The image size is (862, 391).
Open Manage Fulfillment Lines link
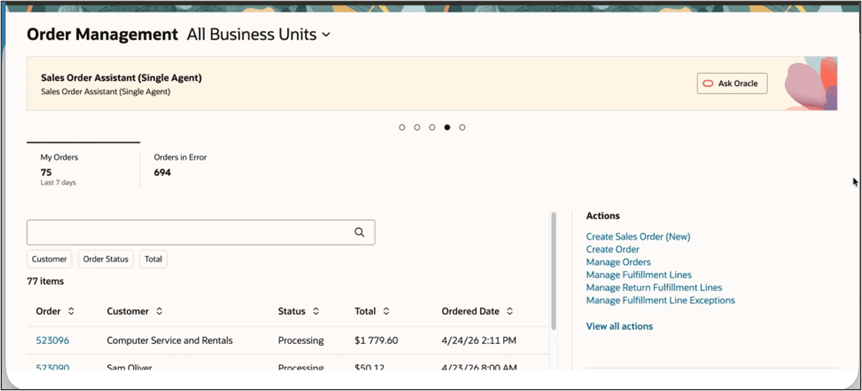(x=639, y=274)
